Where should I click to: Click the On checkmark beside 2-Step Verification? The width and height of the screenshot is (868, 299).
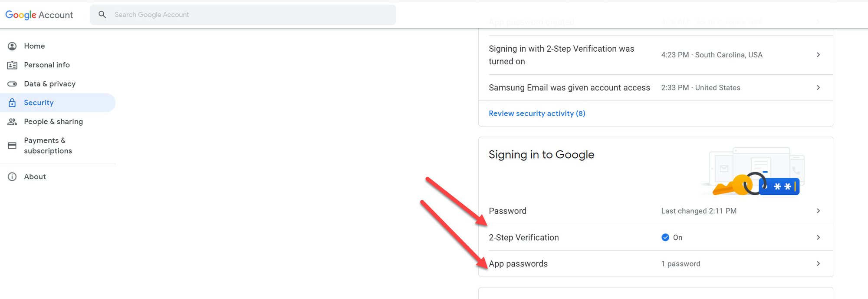click(x=665, y=237)
